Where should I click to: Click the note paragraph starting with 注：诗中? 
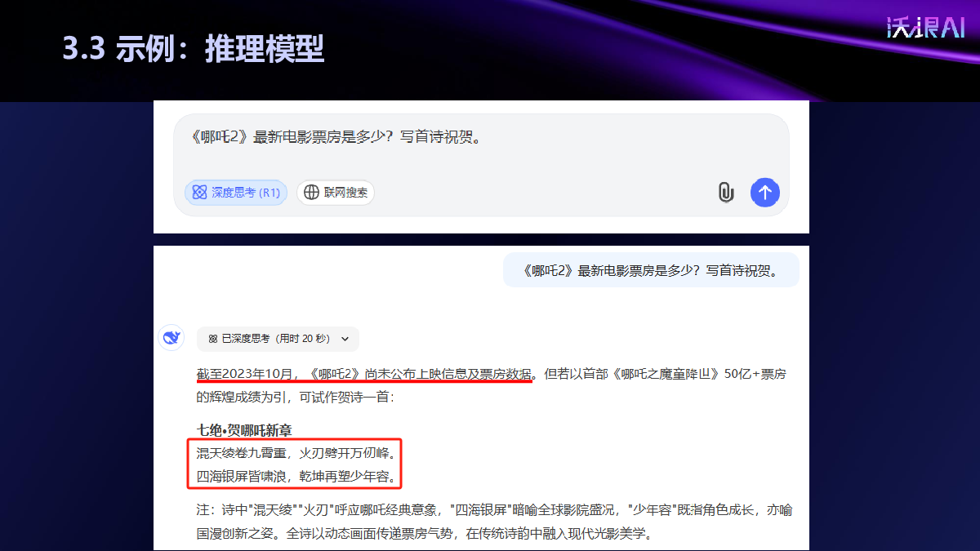tap(494, 522)
